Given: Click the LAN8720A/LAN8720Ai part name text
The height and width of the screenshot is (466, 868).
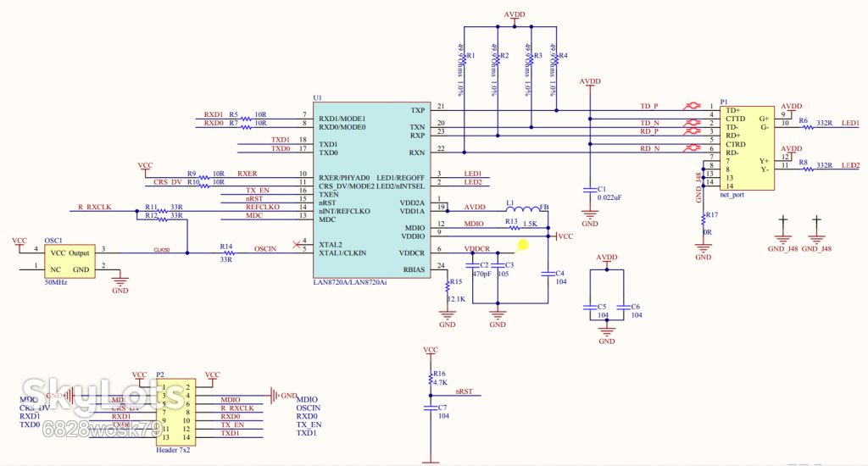Looking at the screenshot, I should click(350, 282).
